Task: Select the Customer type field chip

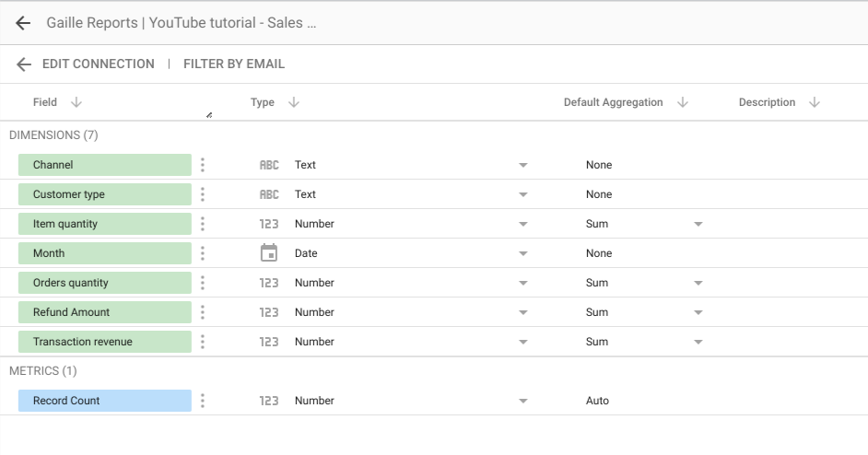Action: click(x=104, y=194)
